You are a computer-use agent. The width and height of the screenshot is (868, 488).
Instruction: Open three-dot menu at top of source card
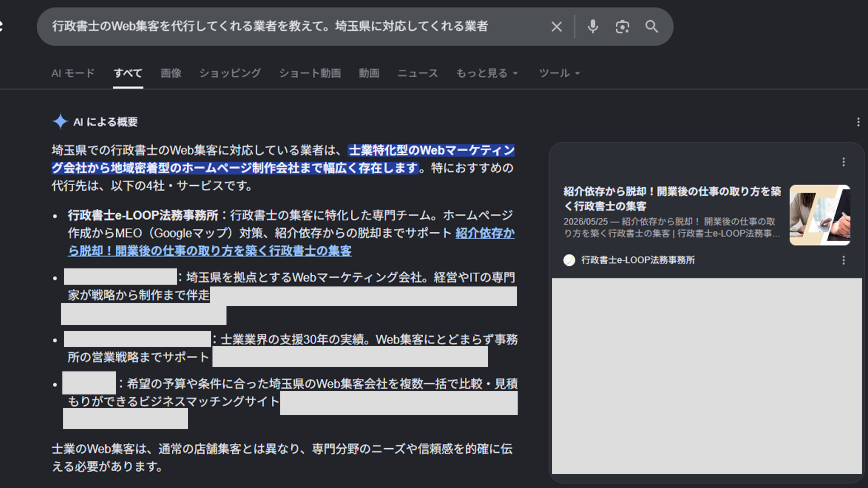[x=844, y=162]
